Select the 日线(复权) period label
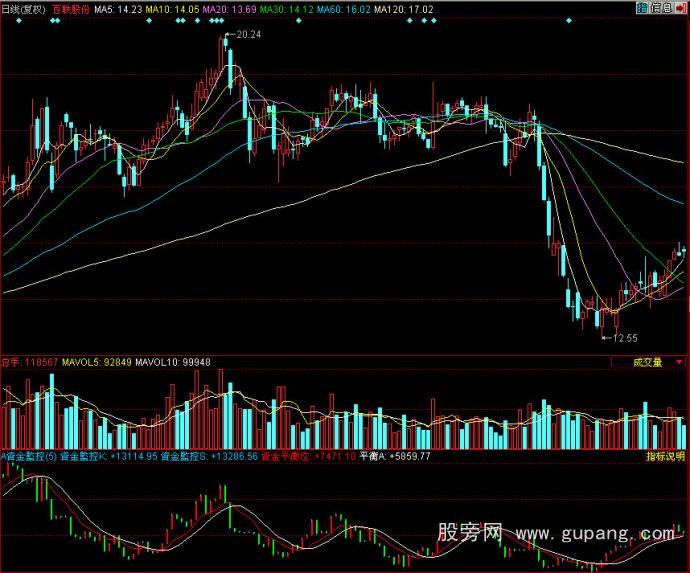The width and height of the screenshot is (690, 573). point(24,8)
